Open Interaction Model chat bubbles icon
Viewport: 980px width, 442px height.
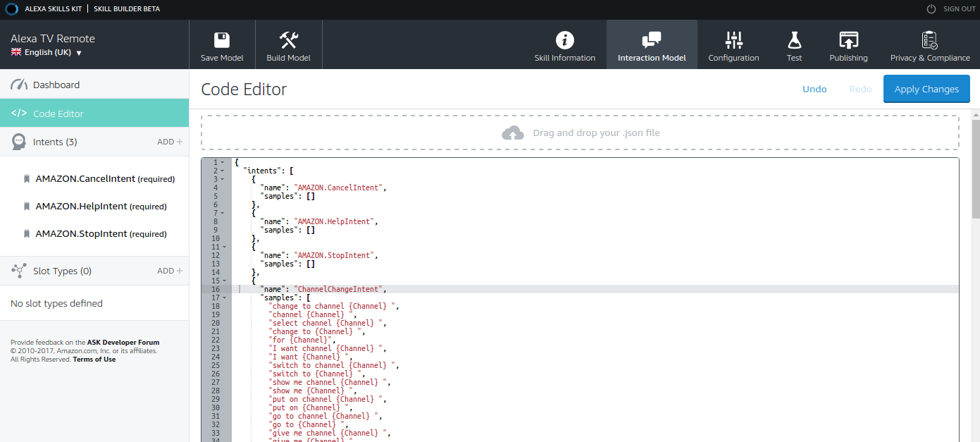click(x=652, y=40)
